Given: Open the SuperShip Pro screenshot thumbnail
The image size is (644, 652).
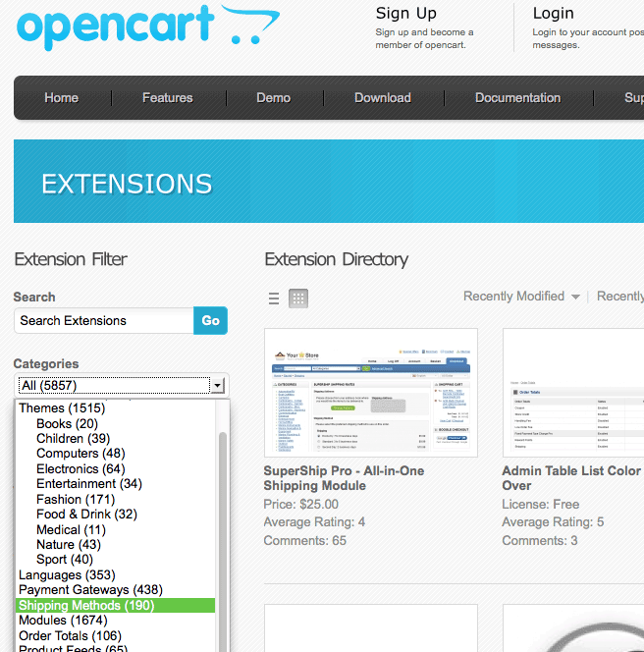Looking at the screenshot, I should coord(371,393).
